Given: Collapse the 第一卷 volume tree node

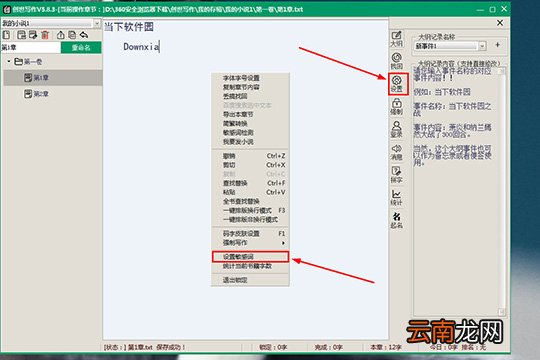Looking at the screenshot, I should click(9, 61).
